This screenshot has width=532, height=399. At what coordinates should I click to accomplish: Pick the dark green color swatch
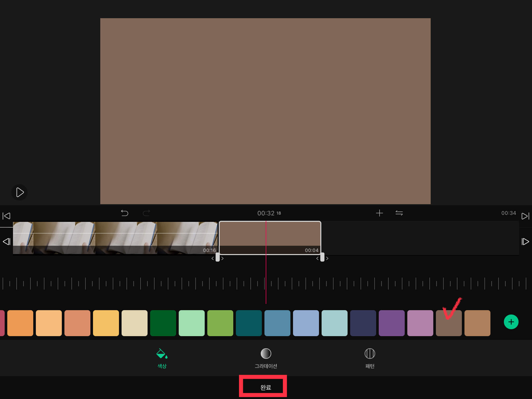click(x=163, y=323)
